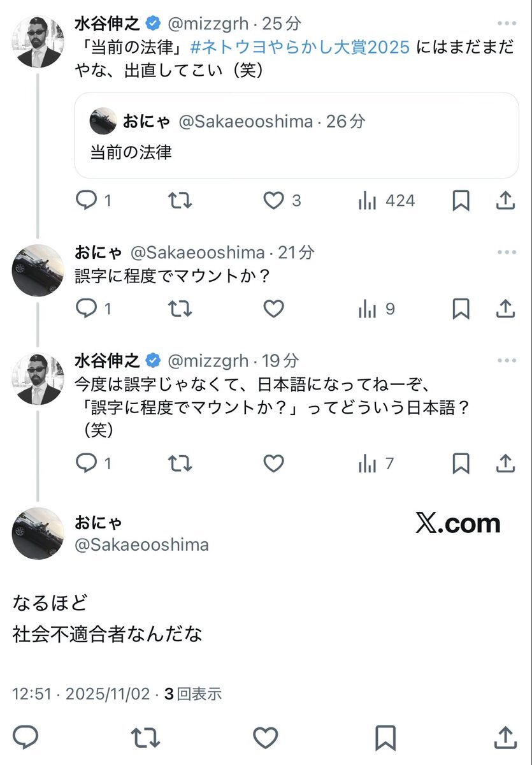Open more options on 21分 post
Screen dimensions: 532x765
click(507, 252)
